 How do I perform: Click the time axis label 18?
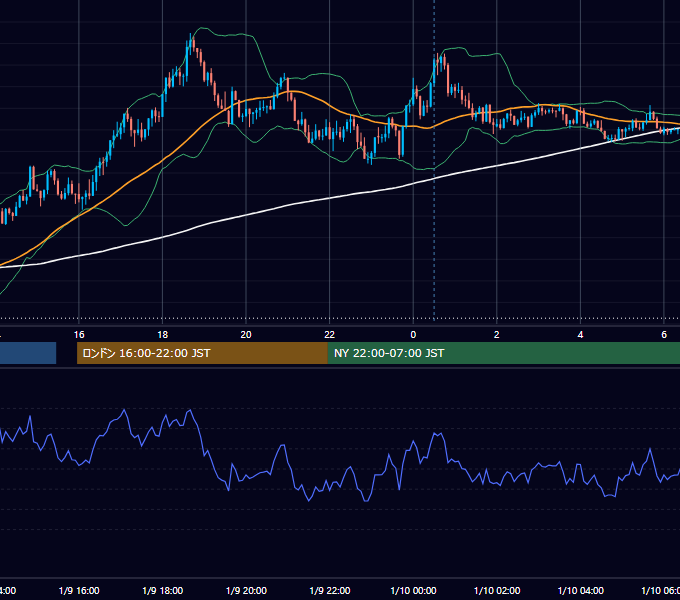[162, 335]
